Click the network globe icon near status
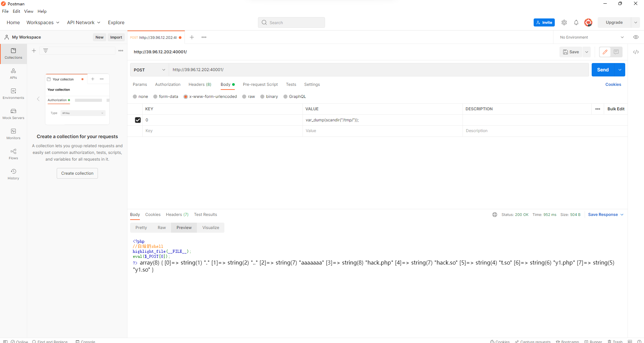644x343 pixels. pos(495,215)
